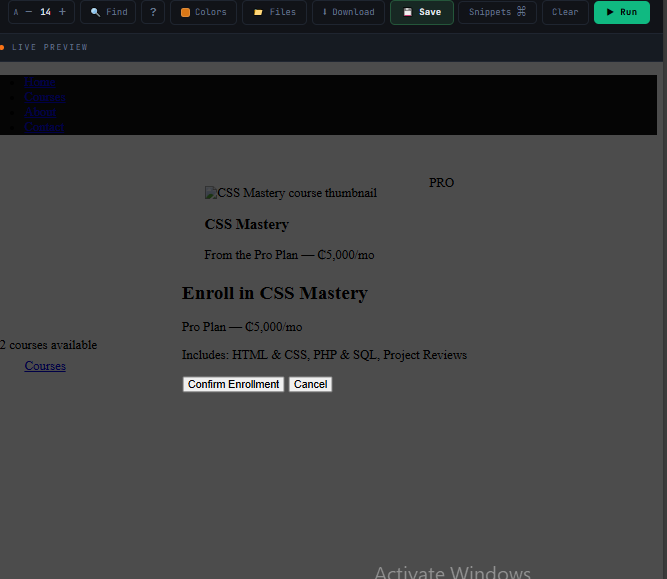Decrease editor font size with minus
Screen dimensions: 667x579
(29, 12)
